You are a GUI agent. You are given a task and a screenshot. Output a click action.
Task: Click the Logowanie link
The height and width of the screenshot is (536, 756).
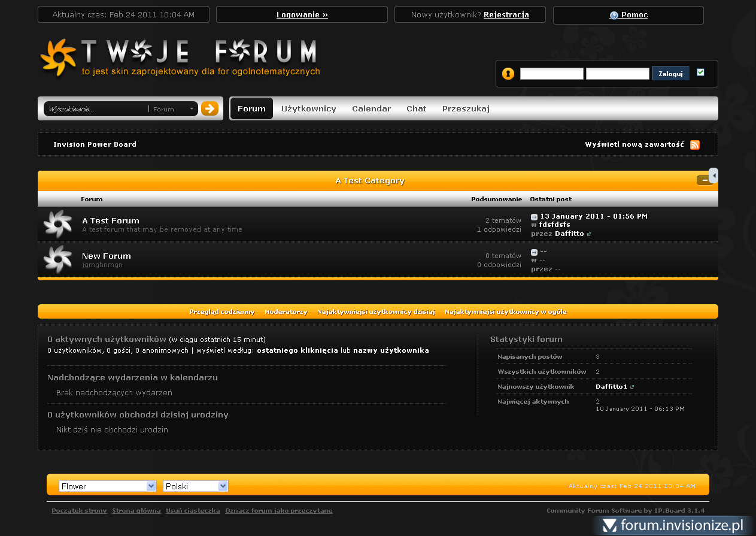click(302, 15)
